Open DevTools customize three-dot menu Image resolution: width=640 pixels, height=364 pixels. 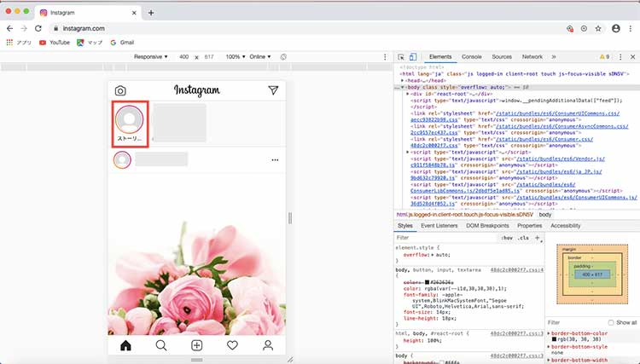tap(620, 57)
